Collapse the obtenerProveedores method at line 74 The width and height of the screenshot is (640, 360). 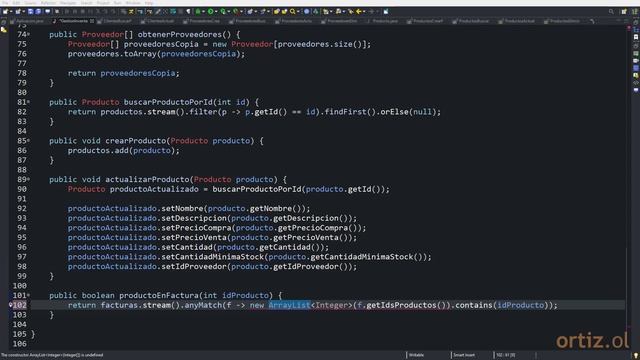click(29, 34)
